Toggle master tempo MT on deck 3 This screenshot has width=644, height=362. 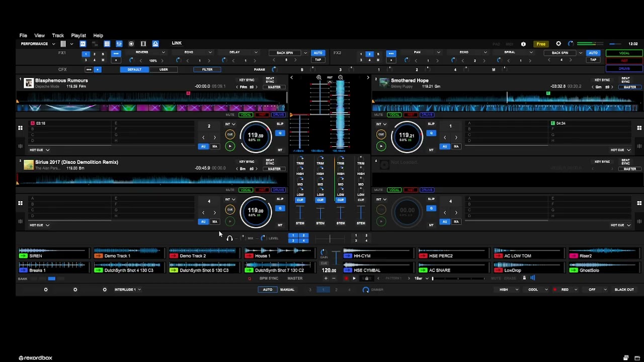[280, 225]
